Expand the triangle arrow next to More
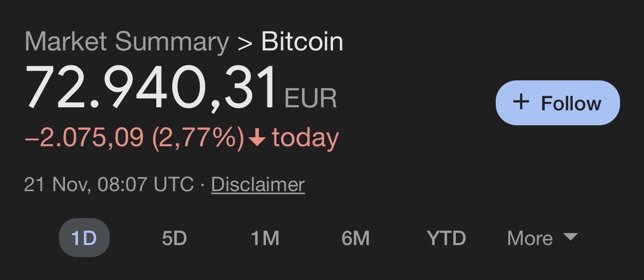 [x=570, y=237]
